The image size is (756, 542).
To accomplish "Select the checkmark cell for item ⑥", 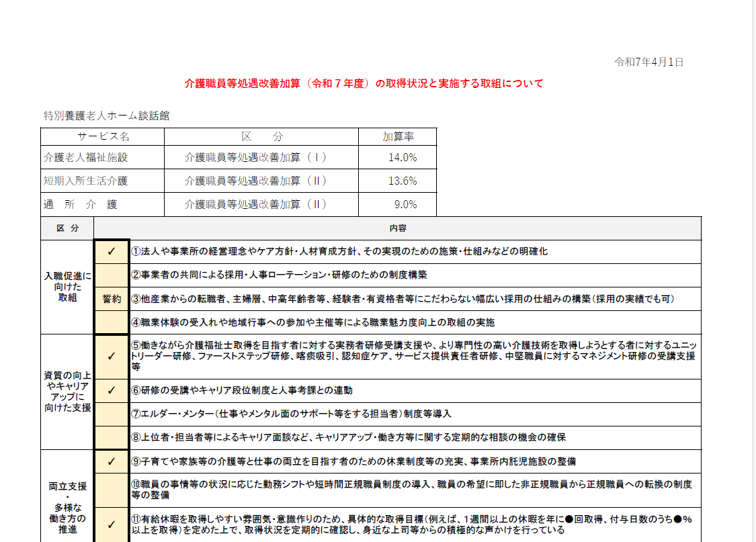I will tap(112, 390).
